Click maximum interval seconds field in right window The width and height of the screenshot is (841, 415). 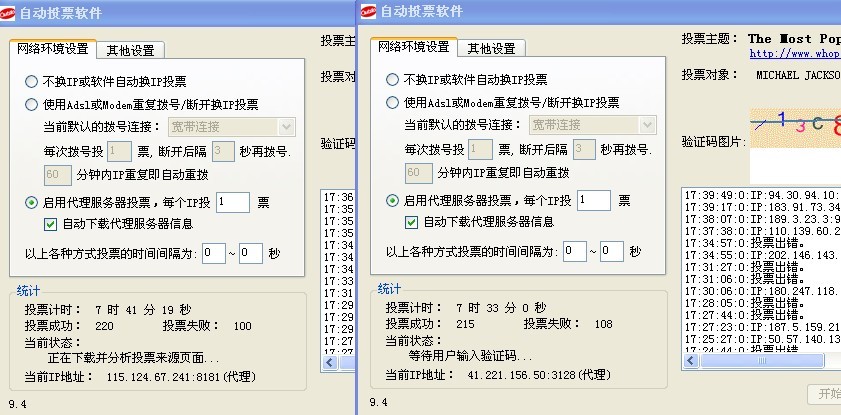(612, 251)
